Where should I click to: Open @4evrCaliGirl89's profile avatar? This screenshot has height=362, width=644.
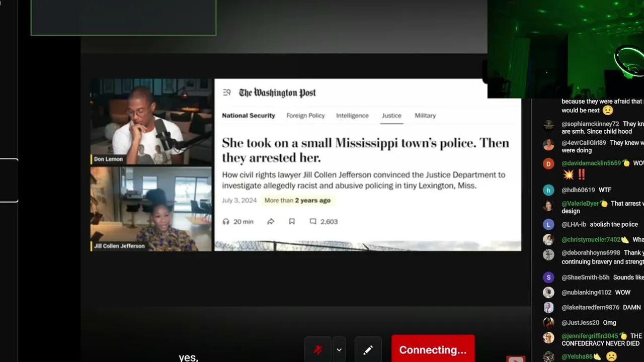548,145
